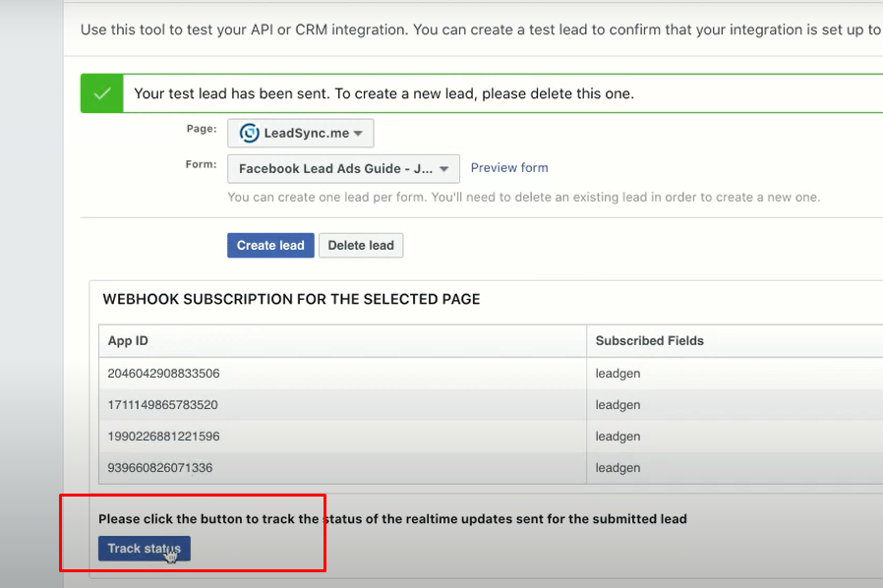Click the 'Your test lead has been sent' message
The image size is (883, 588).
coord(383,94)
